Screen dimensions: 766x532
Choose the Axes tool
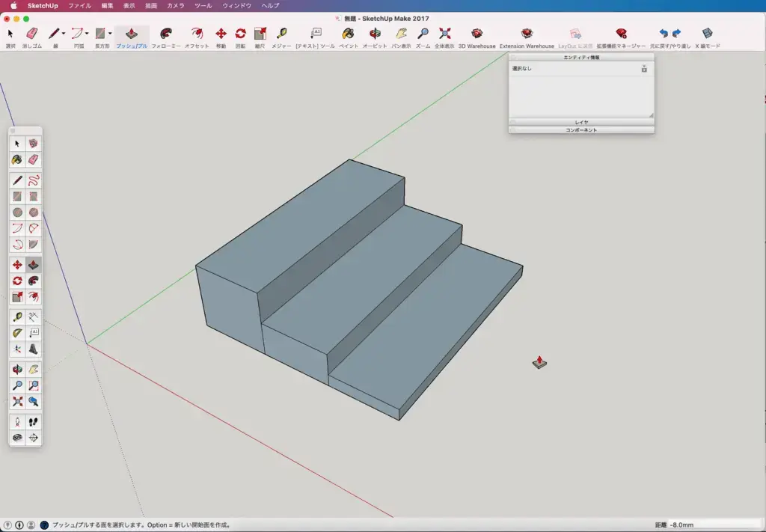click(x=17, y=349)
